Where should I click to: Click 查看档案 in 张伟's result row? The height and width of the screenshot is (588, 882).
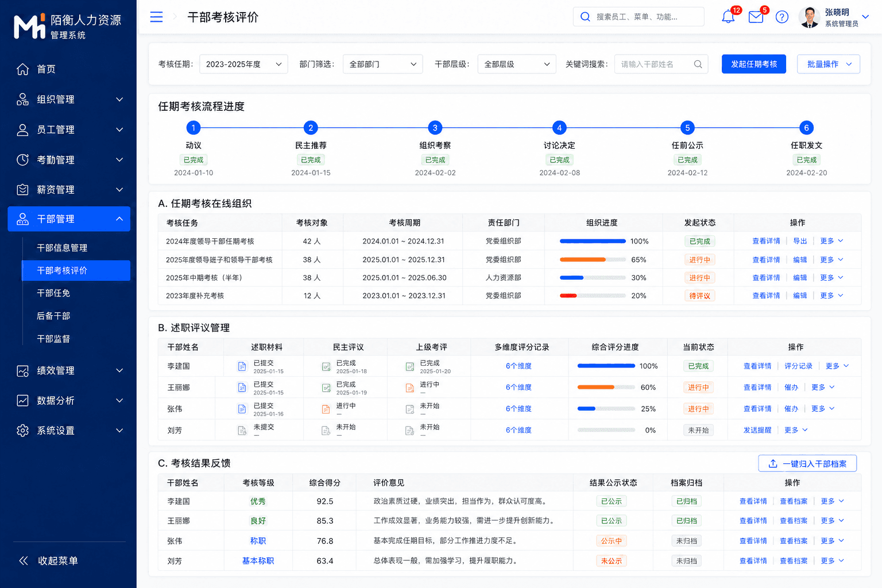pyautogui.click(x=794, y=541)
